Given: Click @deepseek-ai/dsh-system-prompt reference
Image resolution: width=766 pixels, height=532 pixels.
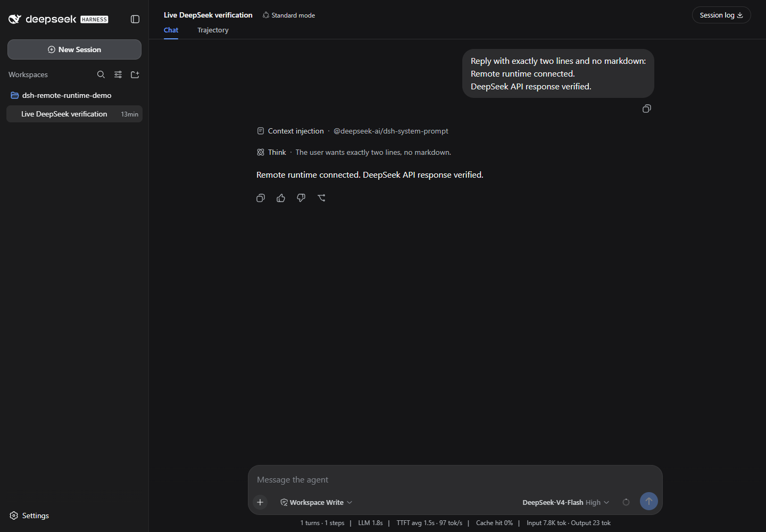Looking at the screenshot, I should [391, 131].
